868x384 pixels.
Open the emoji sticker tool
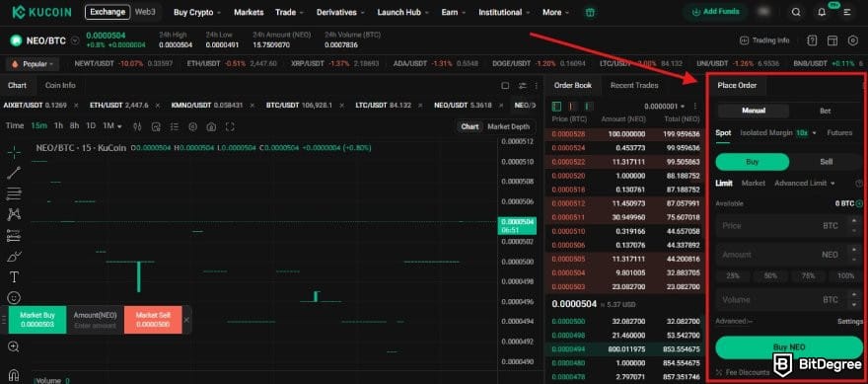[14, 297]
